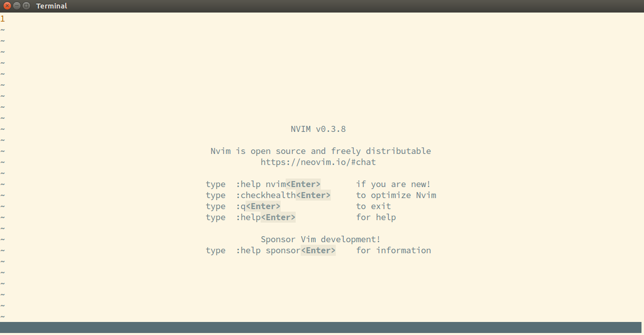This screenshot has height=335, width=644.
Task: Click the :help nvim command text
Action: (x=261, y=184)
